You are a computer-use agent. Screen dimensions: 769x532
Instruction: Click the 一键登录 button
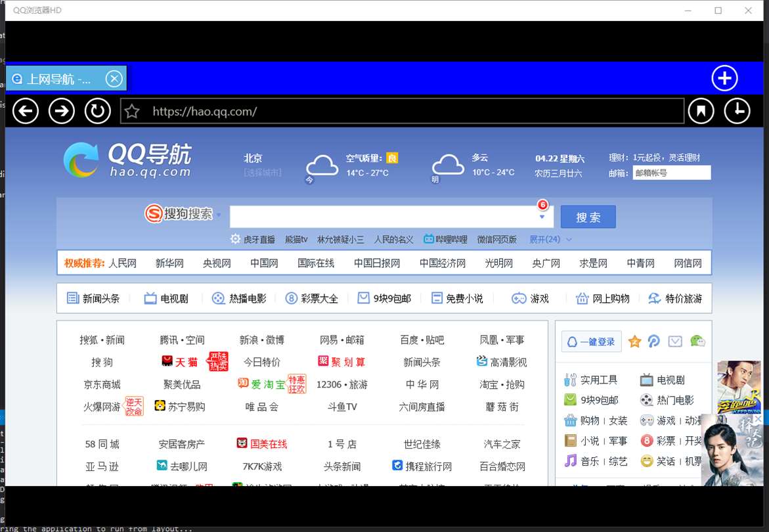coord(592,342)
